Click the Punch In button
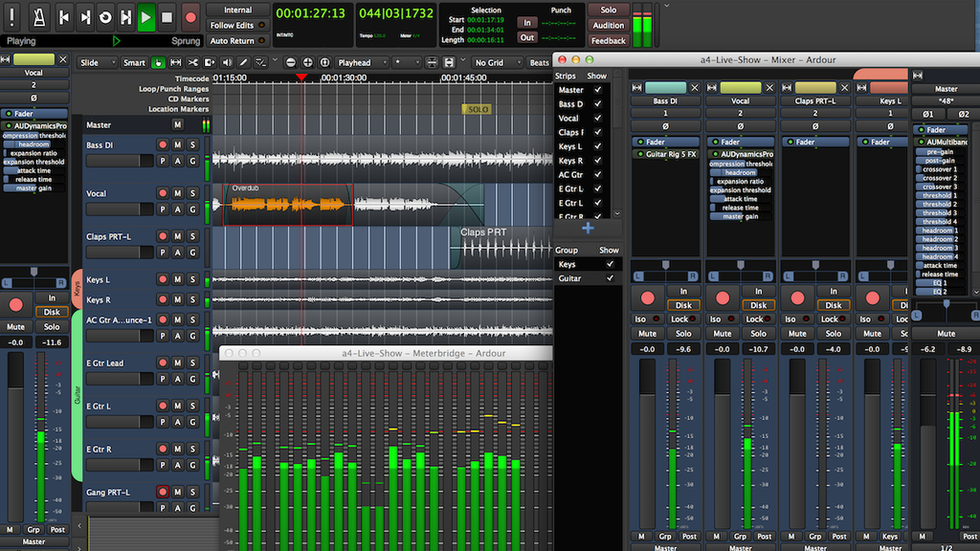This screenshot has height=551, width=980. coord(527,23)
